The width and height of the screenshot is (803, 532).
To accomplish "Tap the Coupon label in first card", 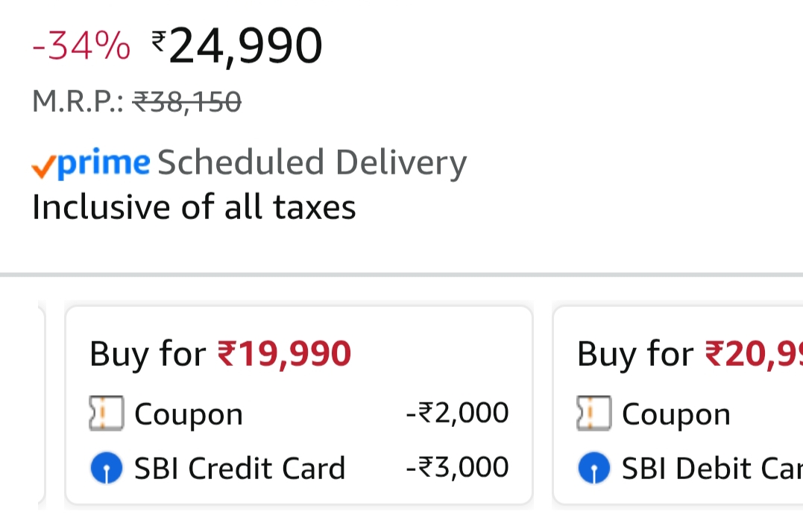I will pos(189,414).
